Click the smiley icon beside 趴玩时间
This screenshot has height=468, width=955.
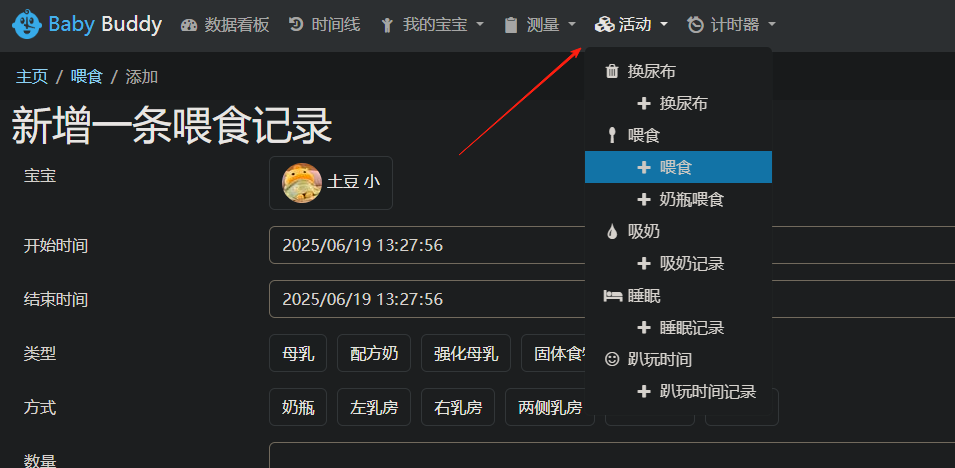(612, 360)
